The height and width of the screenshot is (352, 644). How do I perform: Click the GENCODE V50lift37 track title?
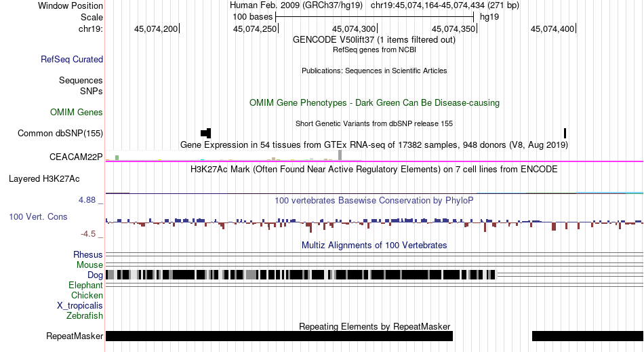tap(374, 40)
